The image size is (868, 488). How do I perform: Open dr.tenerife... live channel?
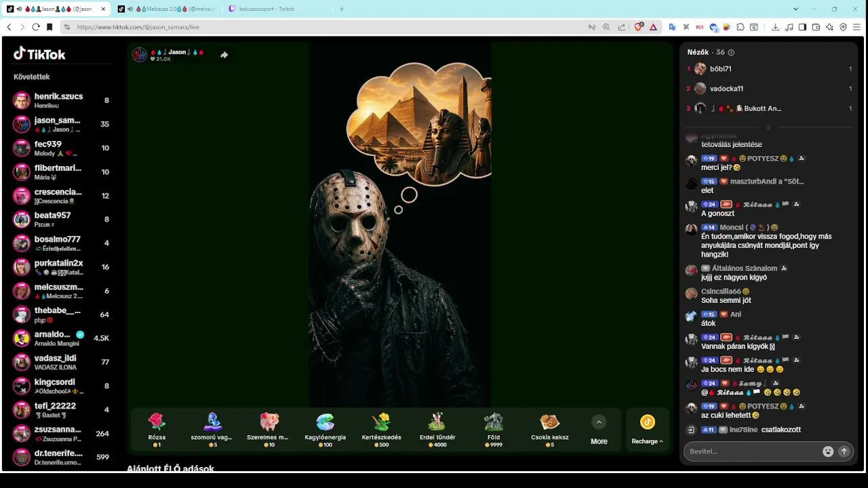point(62,457)
